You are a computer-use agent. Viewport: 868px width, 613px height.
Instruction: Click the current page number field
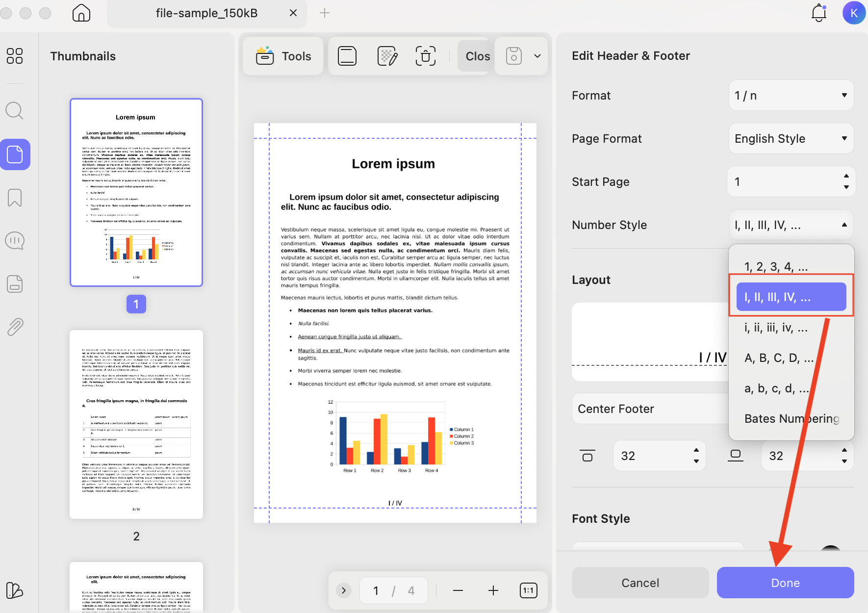click(x=376, y=590)
